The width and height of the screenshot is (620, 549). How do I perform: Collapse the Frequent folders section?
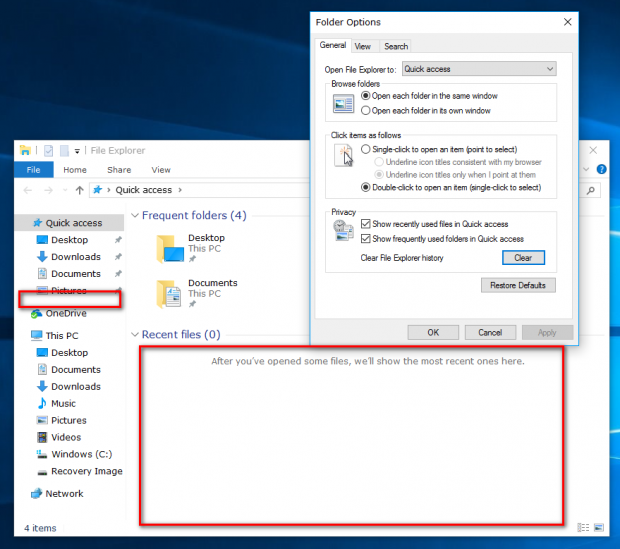[x=135, y=216]
